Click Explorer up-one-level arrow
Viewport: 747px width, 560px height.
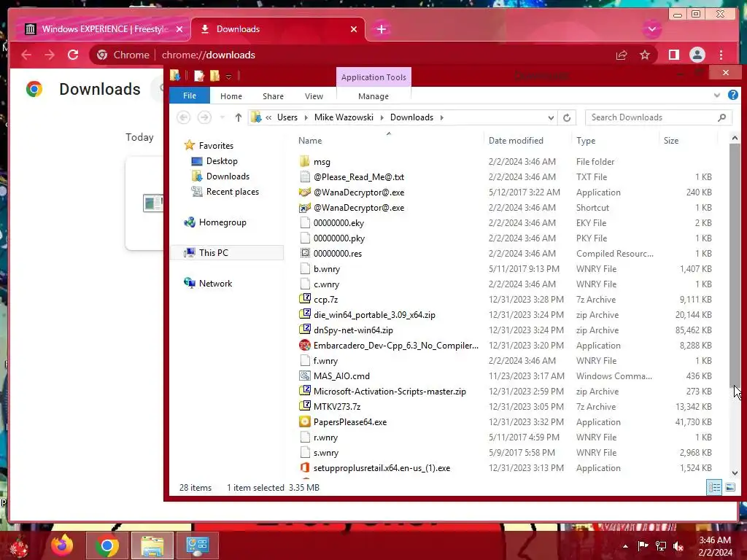239,117
